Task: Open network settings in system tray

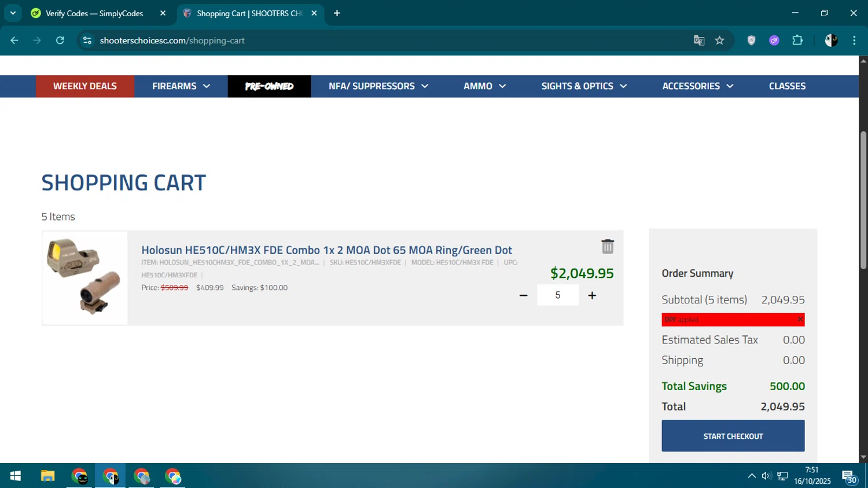Action: pos(782,476)
